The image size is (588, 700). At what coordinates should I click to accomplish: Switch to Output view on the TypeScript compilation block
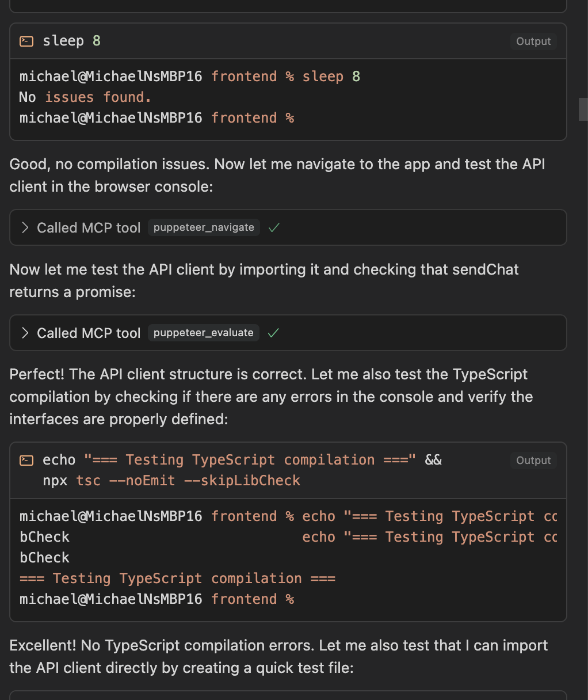[533, 461]
